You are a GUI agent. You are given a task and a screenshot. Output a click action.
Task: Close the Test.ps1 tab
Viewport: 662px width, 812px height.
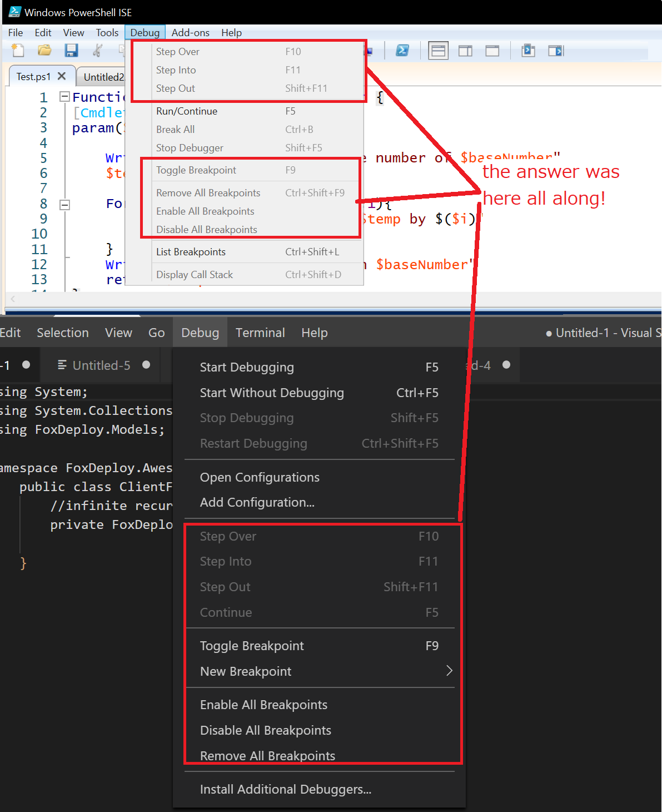[62, 76]
